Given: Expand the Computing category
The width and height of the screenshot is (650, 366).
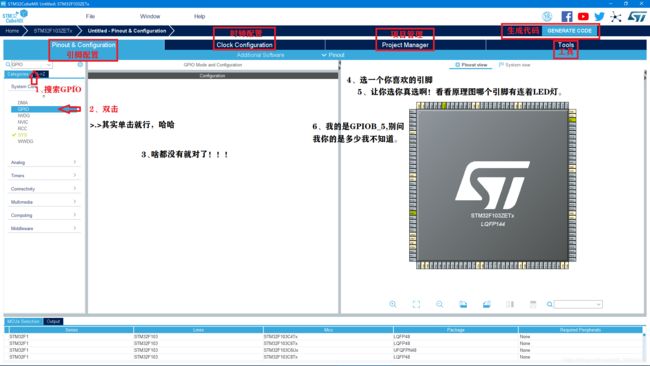Looking at the screenshot, I should coord(44,216).
